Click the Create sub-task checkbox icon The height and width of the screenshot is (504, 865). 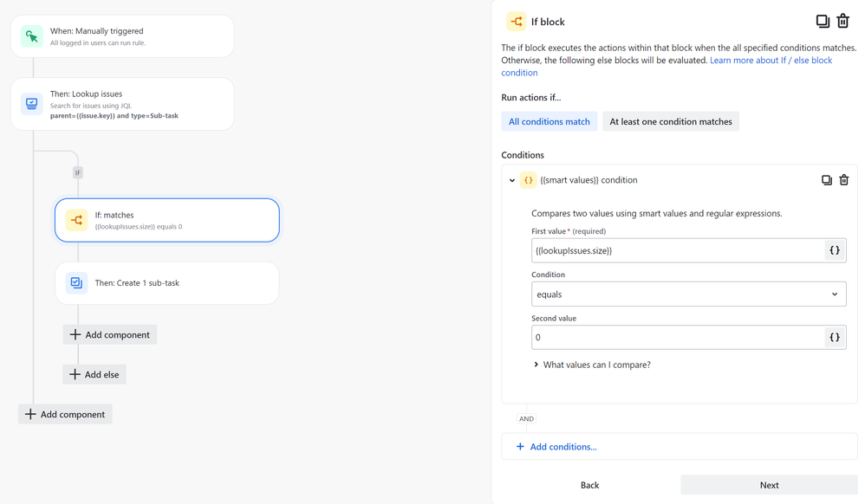coord(77,283)
